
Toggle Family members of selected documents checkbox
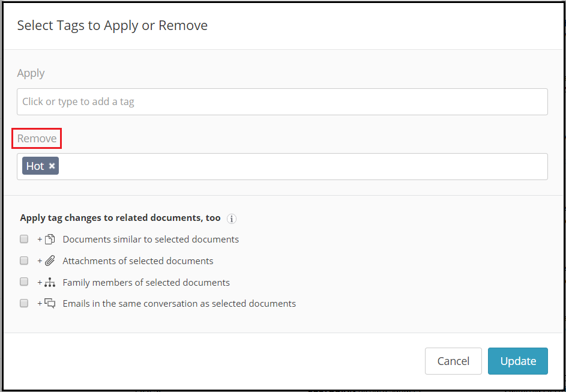[x=24, y=282]
